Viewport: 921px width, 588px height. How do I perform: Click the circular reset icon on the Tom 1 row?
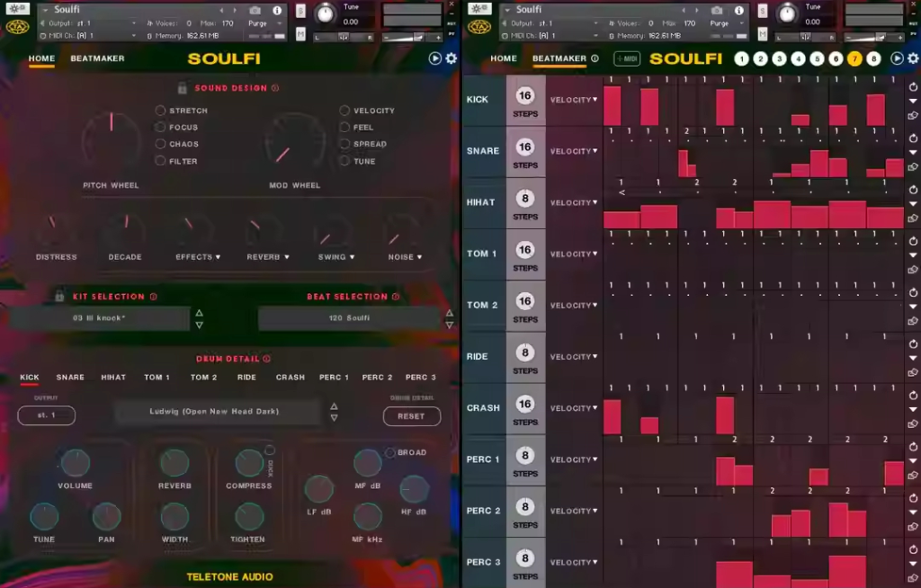913,241
